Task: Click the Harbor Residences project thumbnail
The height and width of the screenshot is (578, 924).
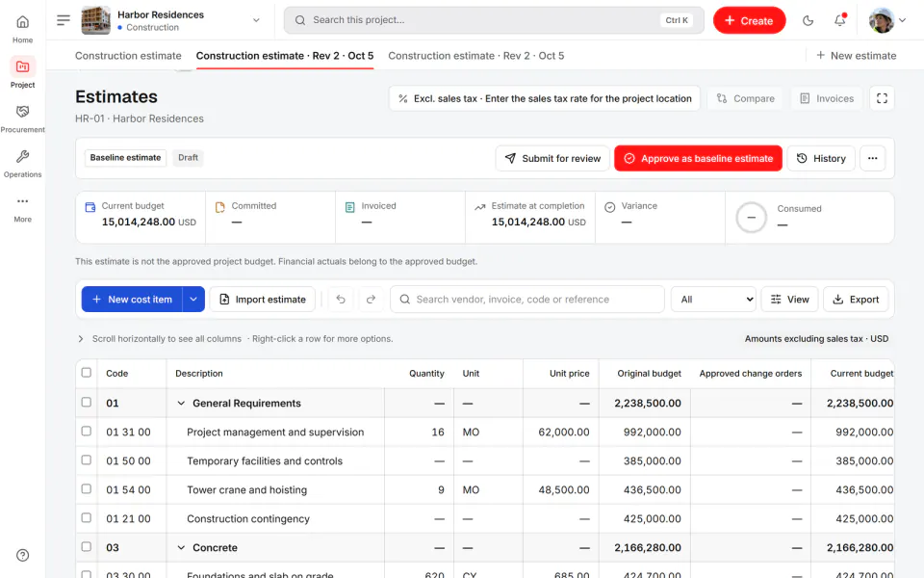Action: tap(95, 20)
